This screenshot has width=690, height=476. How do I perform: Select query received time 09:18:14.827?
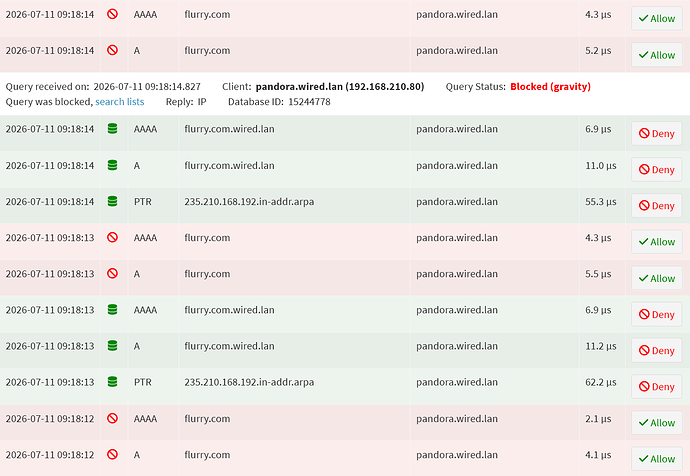click(x=147, y=87)
